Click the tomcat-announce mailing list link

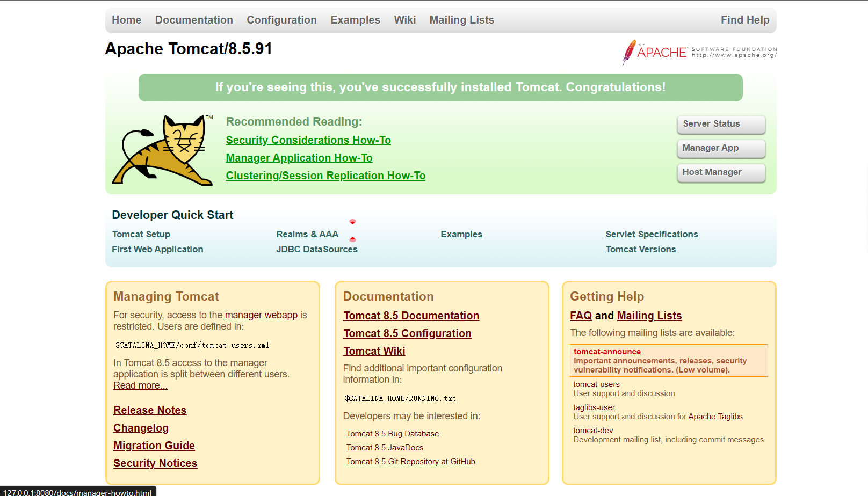point(607,352)
